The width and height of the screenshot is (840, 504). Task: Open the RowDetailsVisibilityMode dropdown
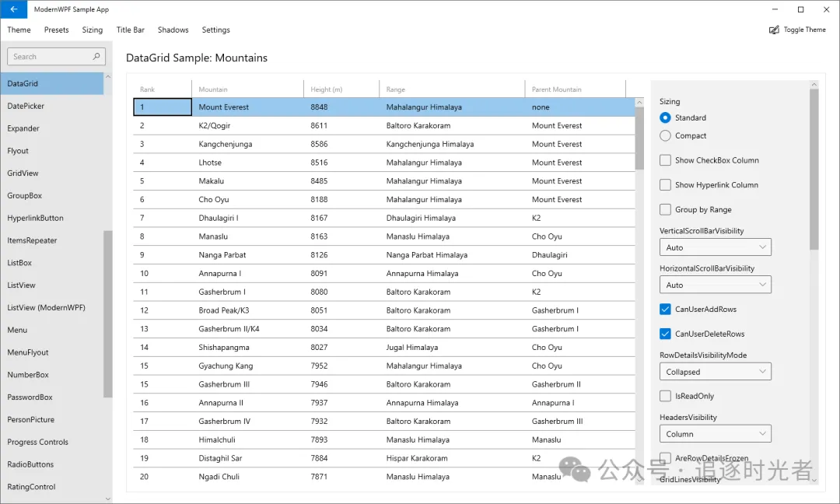point(715,371)
